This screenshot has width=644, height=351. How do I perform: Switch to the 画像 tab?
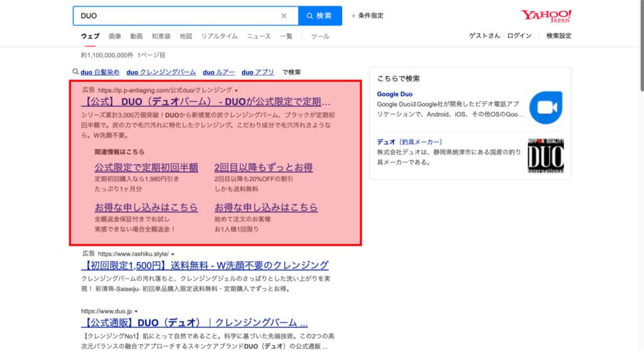(114, 36)
